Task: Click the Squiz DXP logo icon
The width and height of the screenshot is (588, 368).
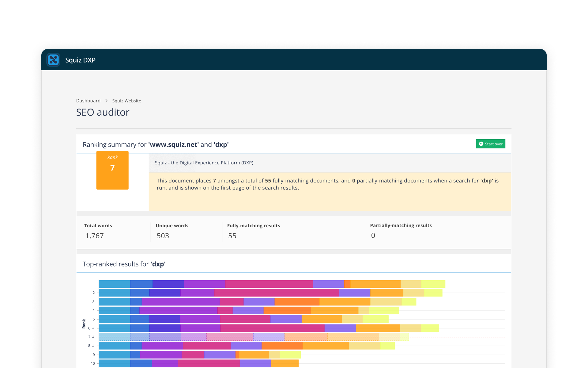Action: point(53,60)
